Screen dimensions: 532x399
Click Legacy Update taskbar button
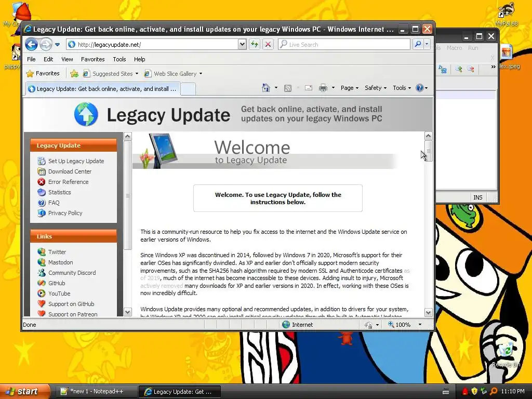pyautogui.click(x=179, y=392)
